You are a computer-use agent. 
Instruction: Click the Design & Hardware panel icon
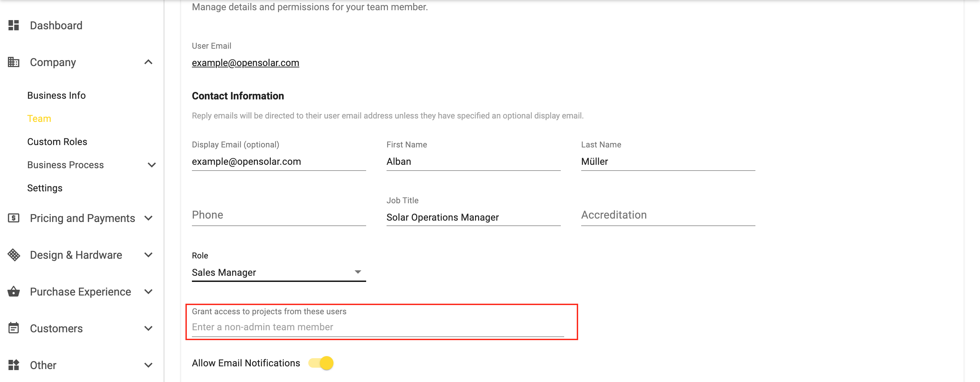(14, 255)
